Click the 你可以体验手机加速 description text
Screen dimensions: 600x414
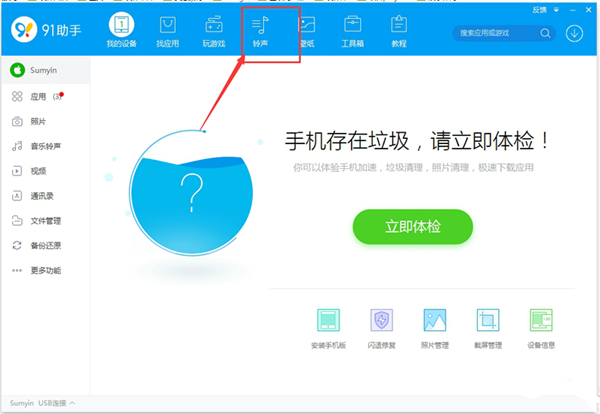click(413, 167)
